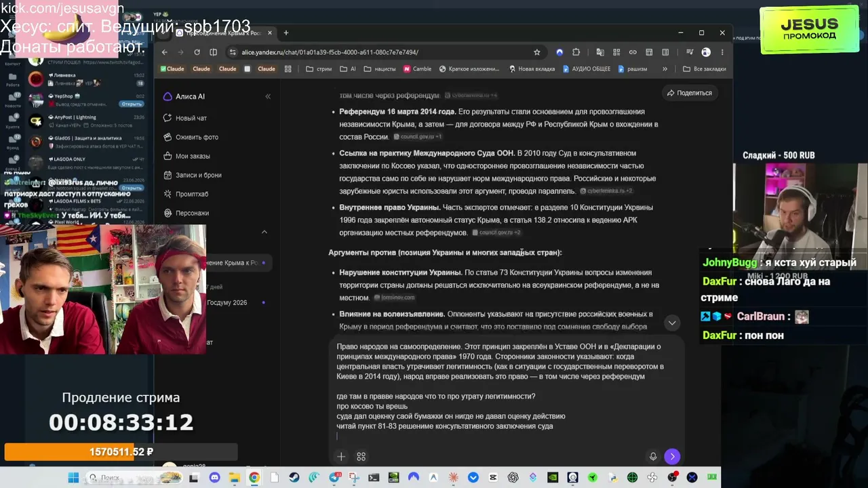Collapse the chat history list chevron
The width and height of the screenshot is (868, 488).
pos(264,232)
